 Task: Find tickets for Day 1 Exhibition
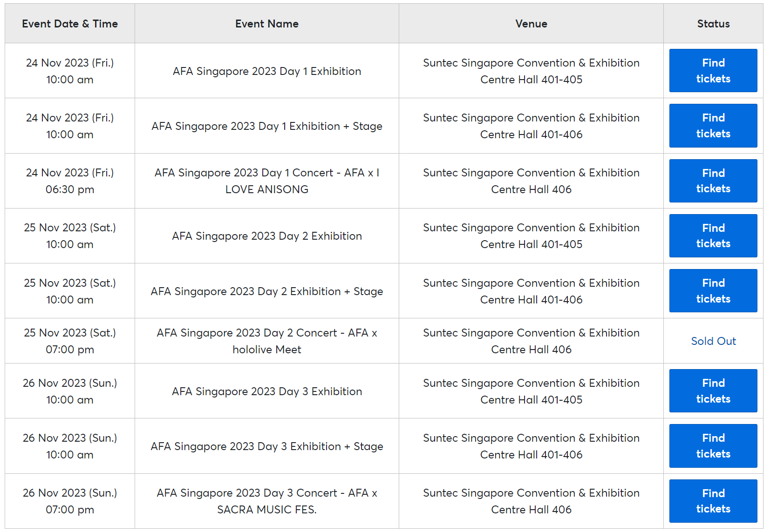[x=713, y=70]
